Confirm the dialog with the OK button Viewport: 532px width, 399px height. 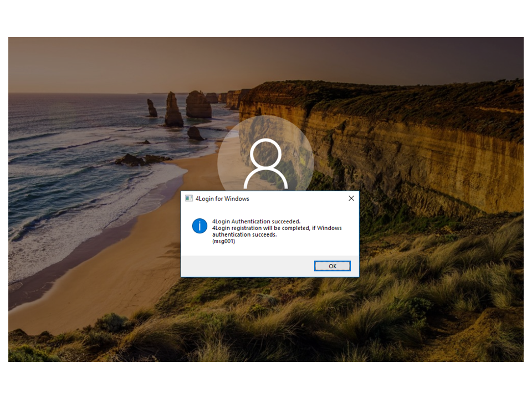tap(332, 266)
